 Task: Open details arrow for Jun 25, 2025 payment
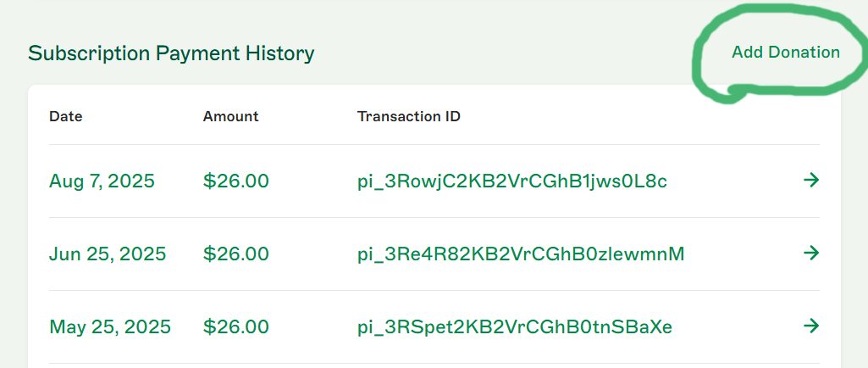pyautogui.click(x=810, y=253)
